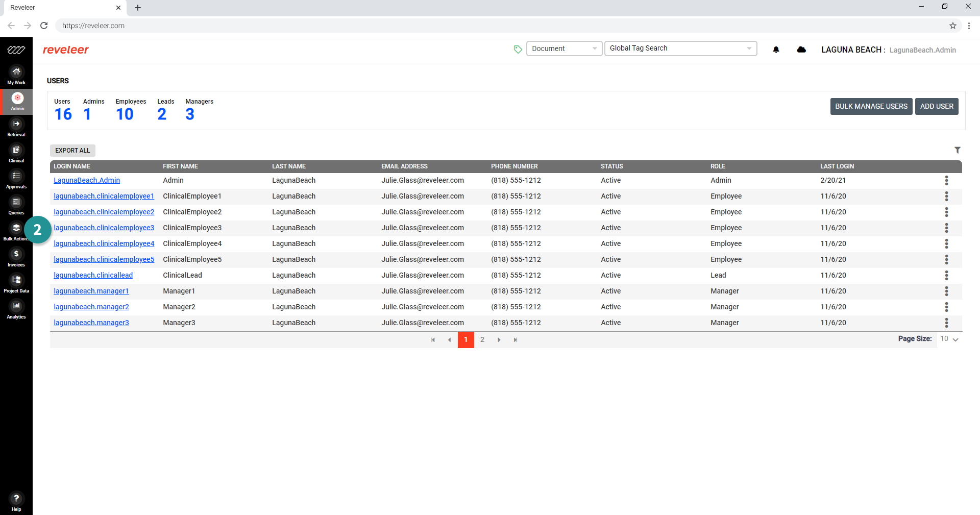Open the lagunabeach.manager2 user link

click(91, 307)
